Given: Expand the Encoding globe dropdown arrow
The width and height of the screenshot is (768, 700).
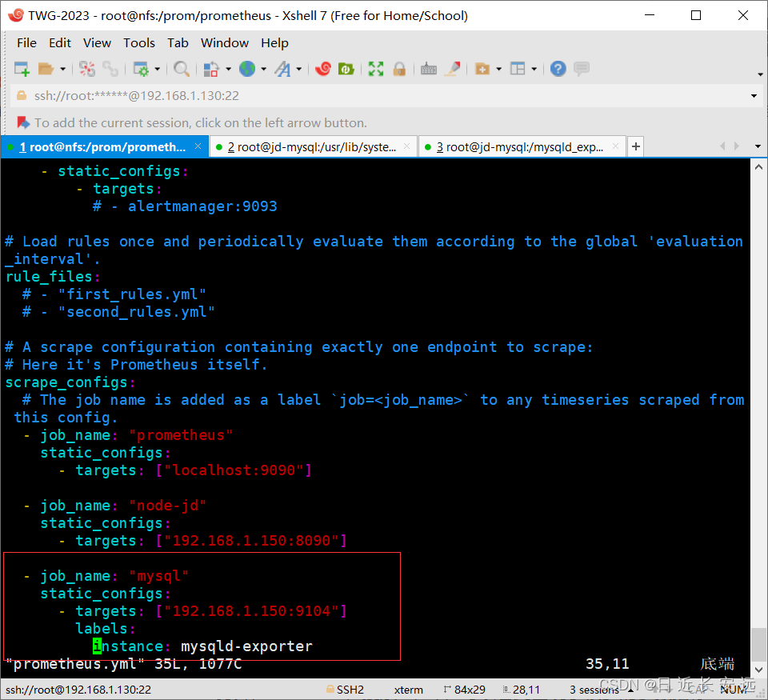Looking at the screenshot, I should coord(263,69).
